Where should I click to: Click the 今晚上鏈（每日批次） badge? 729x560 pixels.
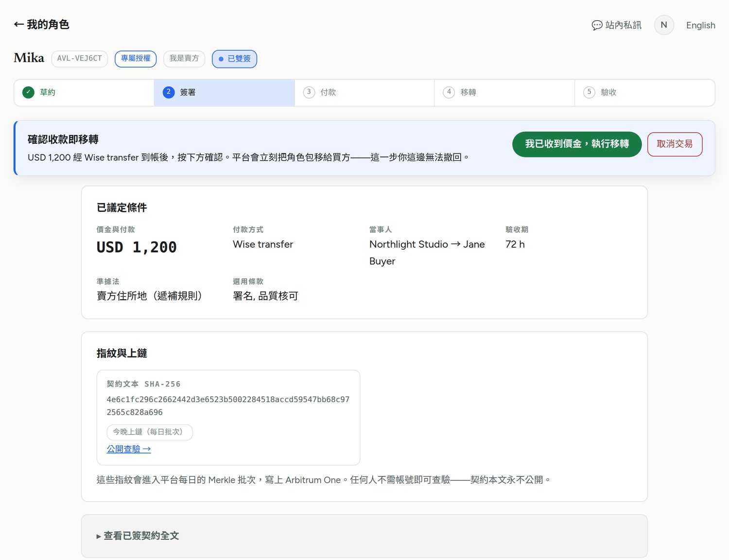(x=150, y=432)
